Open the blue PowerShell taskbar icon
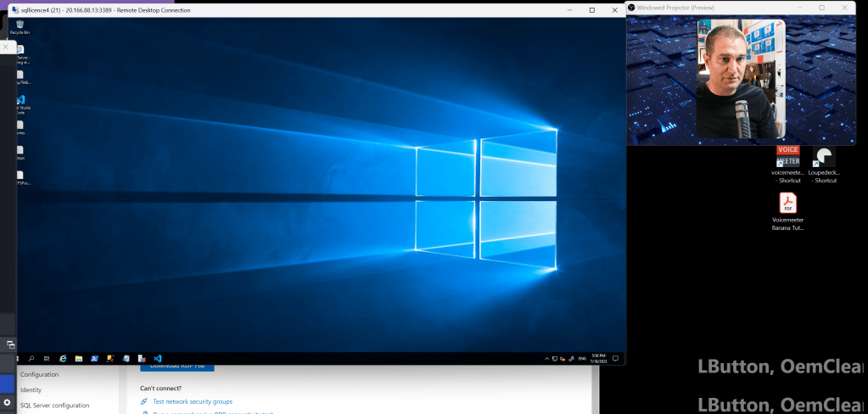Viewport: 868px width, 414px height. pos(95,359)
